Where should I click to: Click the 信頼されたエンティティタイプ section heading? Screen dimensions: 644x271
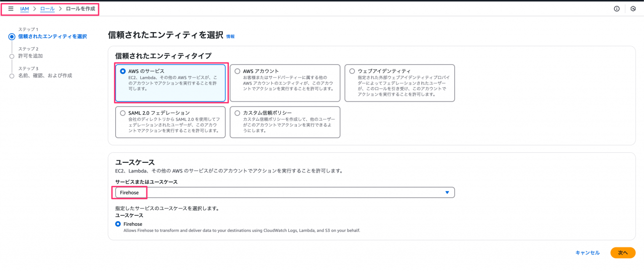coord(163,56)
